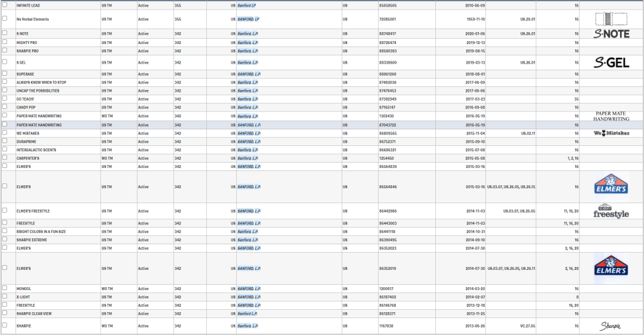The height and width of the screenshot is (336, 644).
Task: Click the date 2013-06-26
Action: pos(475,326)
